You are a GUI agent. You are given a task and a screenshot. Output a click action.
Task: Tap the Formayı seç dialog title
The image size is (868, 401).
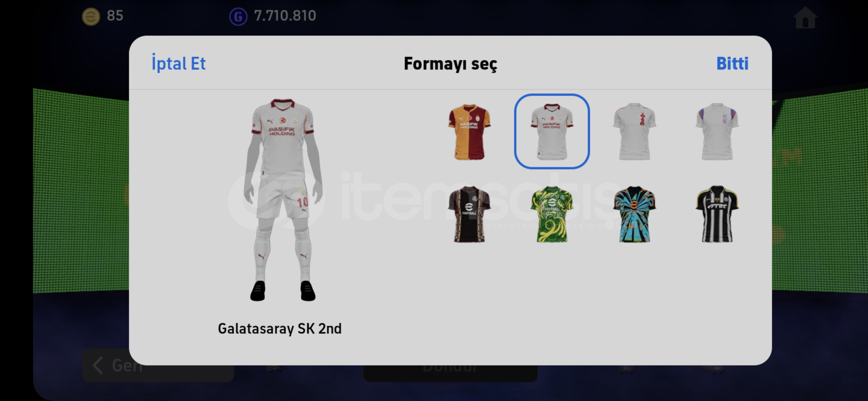[x=450, y=64]
